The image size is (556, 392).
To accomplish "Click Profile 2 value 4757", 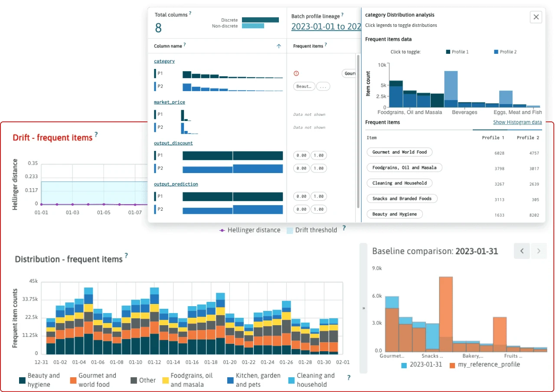I will (534, 153).
